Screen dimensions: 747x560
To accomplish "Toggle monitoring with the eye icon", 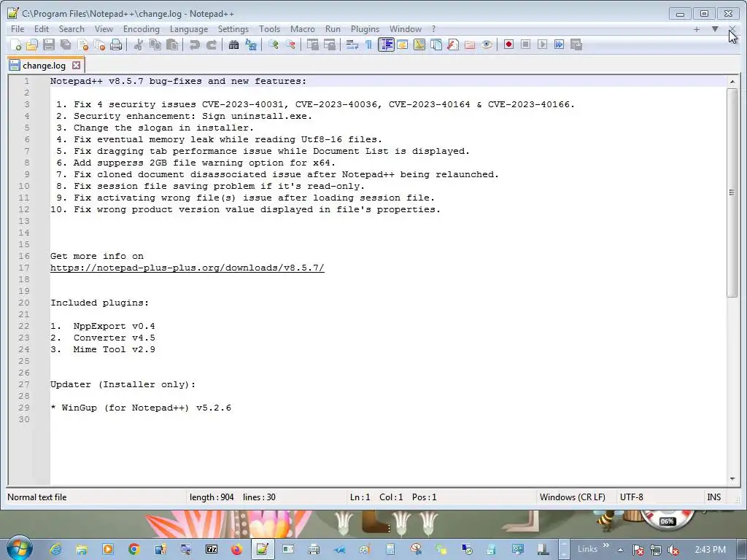I will [x=487, y=44].
